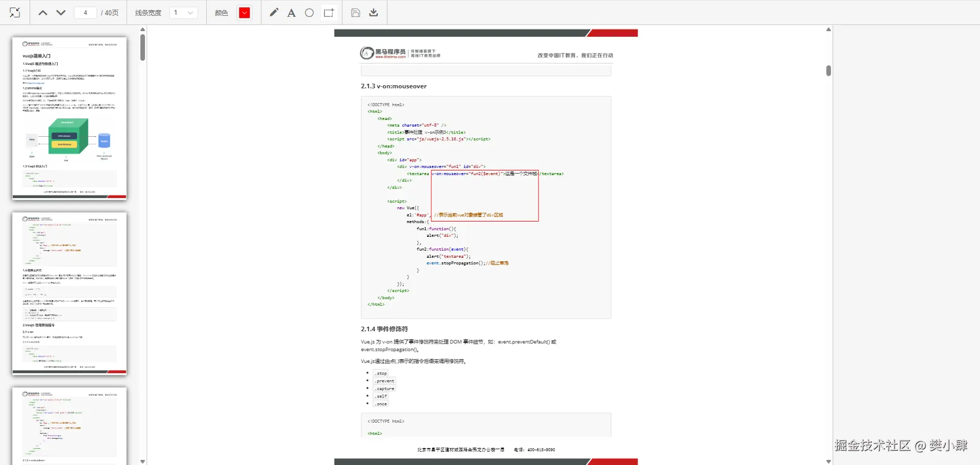
Task: Click the ".stop" modifier list item
Action: pos(381,373)
